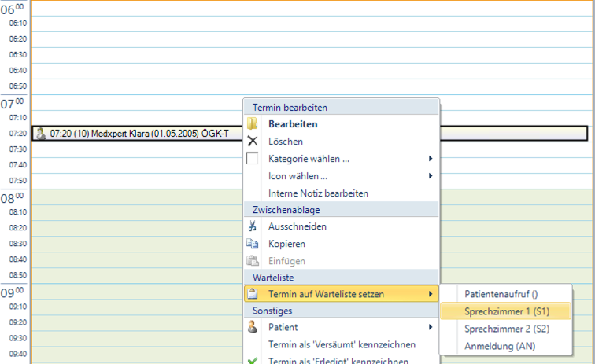Click the empty box beside Kategorie wählen
This screenshot has height=364, width=595.
tap(253, 159)
